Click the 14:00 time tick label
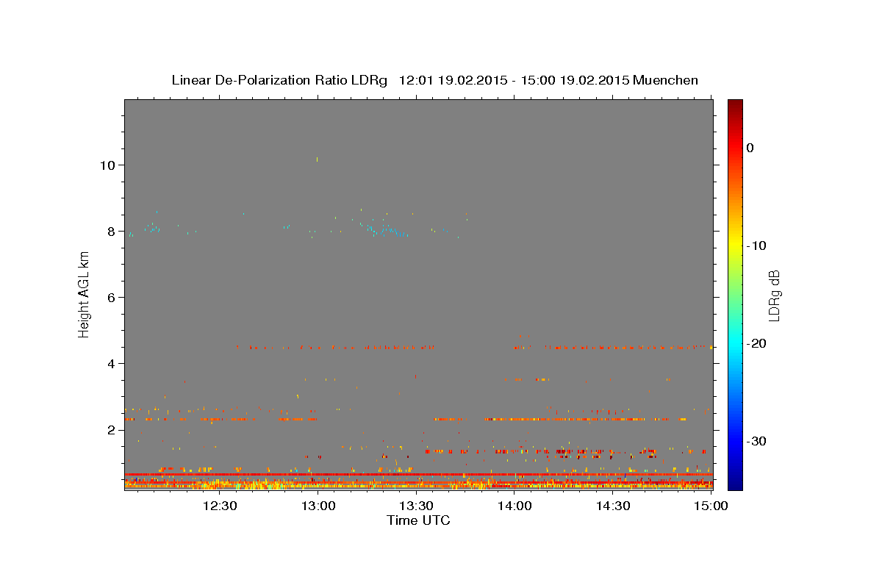The height and width of the screenshot is (588, 882). [x=514, y=506]
